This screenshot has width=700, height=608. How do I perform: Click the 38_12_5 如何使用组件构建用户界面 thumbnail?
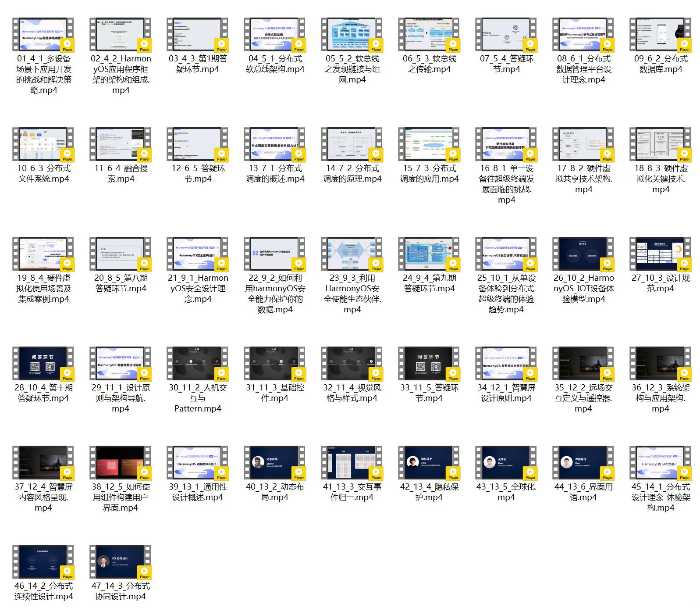point(120,463)
